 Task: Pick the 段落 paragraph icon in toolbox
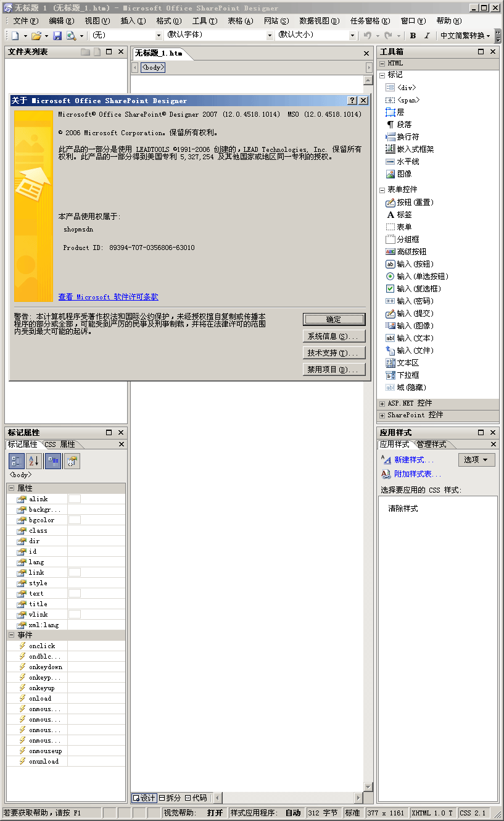[x=390, y=125]
